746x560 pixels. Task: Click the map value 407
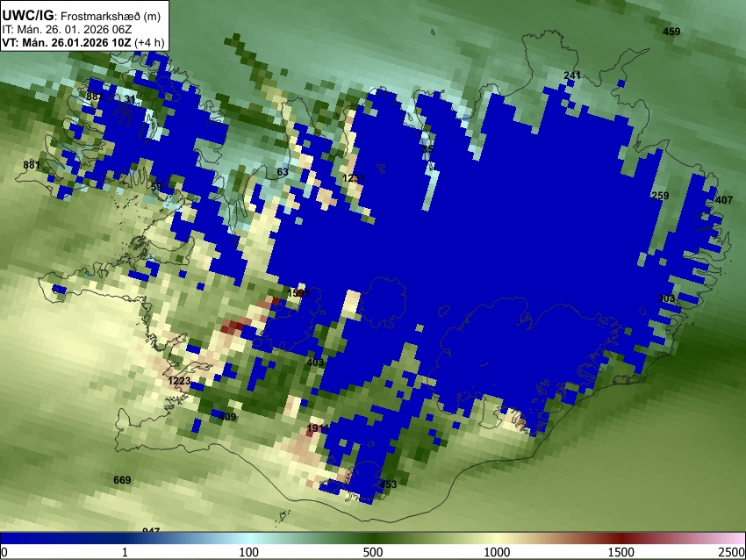pyautogui.click(x=724, y=200)
